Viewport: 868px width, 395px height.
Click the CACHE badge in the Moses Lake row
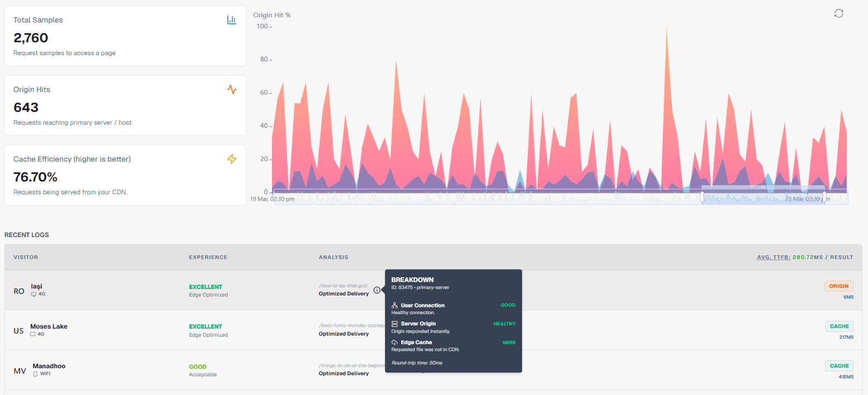tap(839, 326)
